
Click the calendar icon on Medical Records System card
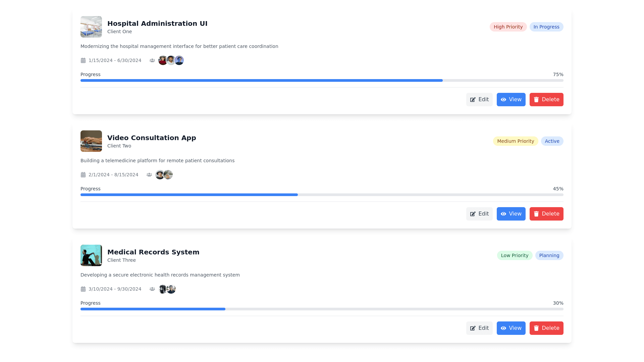[83, 289]
